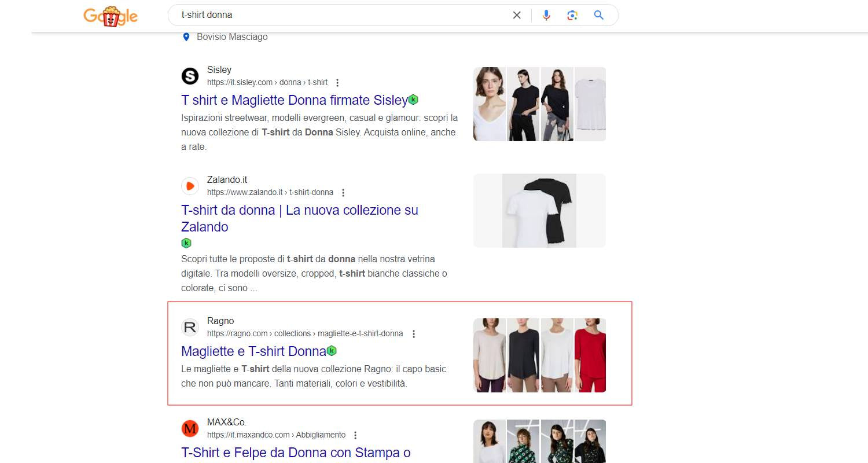Click the green K badge beside the Ragno title

coord(332,351)
